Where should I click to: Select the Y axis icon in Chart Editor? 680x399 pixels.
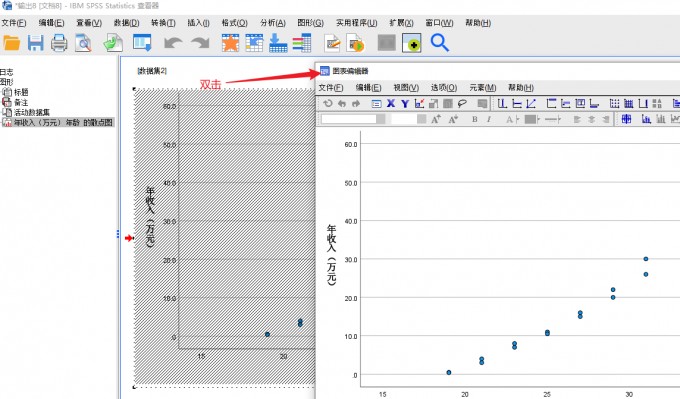405,104
